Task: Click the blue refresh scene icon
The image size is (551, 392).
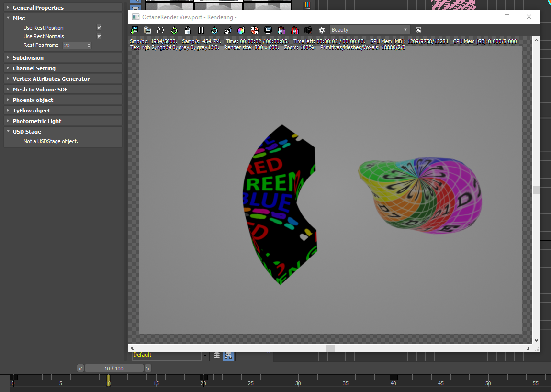Action: click(x=214, y=30)
